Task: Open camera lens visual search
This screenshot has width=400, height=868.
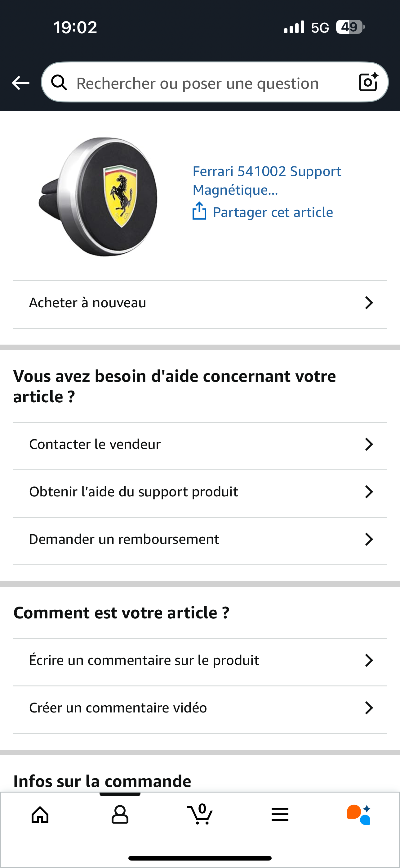Action: point(368,82)
